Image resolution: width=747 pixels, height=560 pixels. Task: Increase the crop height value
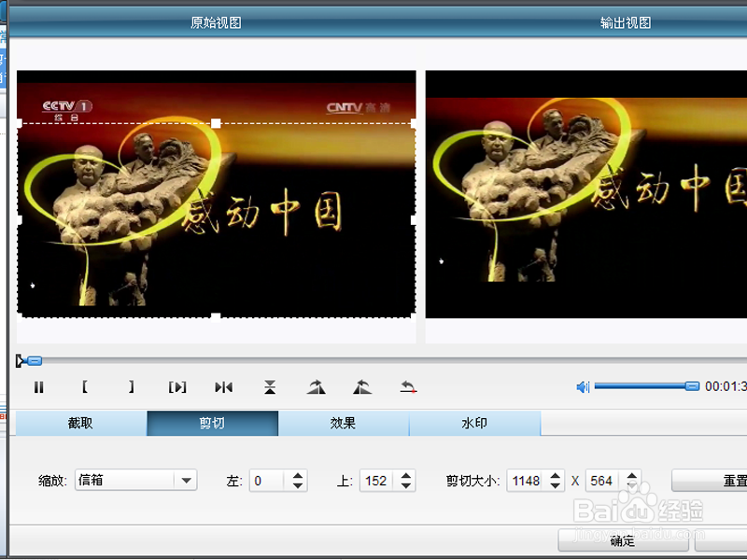coord(632,476)
